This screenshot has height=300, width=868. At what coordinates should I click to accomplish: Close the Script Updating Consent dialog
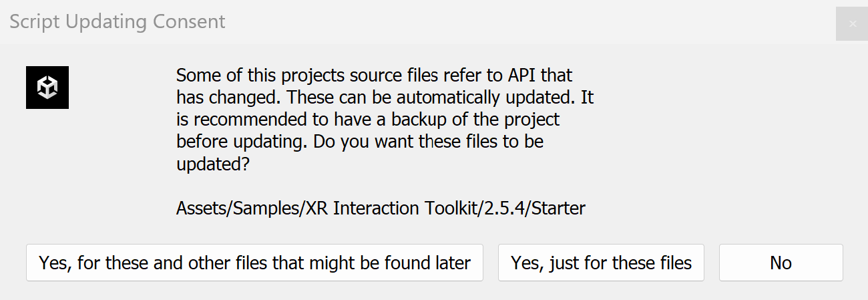(x=852, y=23)
